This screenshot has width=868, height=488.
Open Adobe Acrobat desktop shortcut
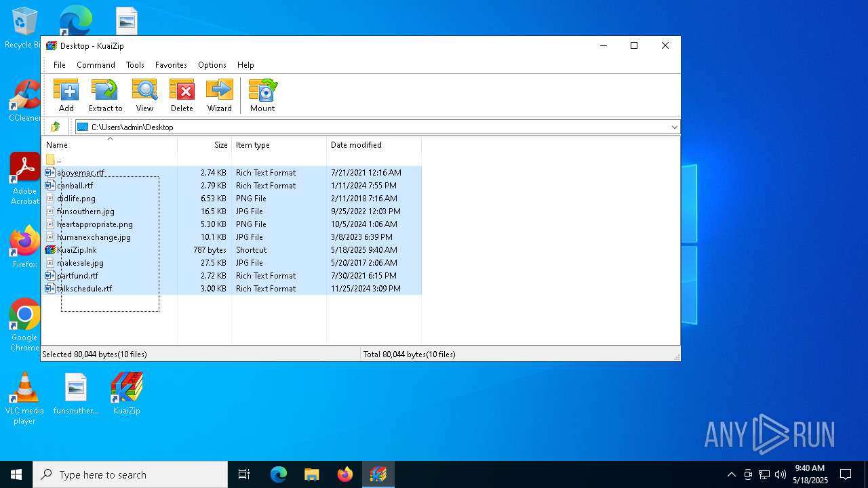24,179
